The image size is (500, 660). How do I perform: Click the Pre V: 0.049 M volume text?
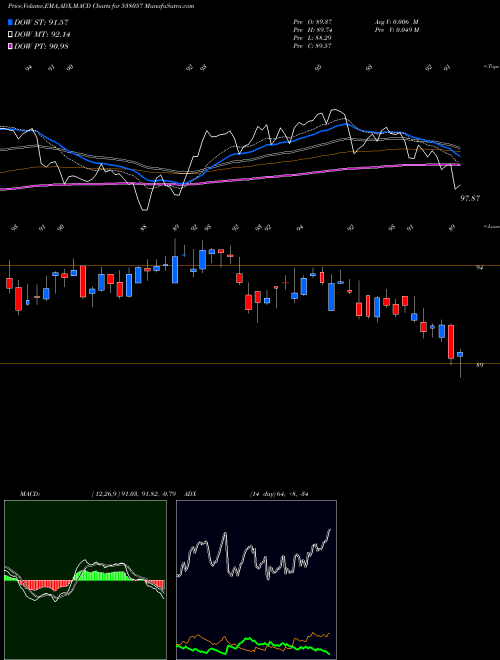pyautogui.click(x=396, y=30)
